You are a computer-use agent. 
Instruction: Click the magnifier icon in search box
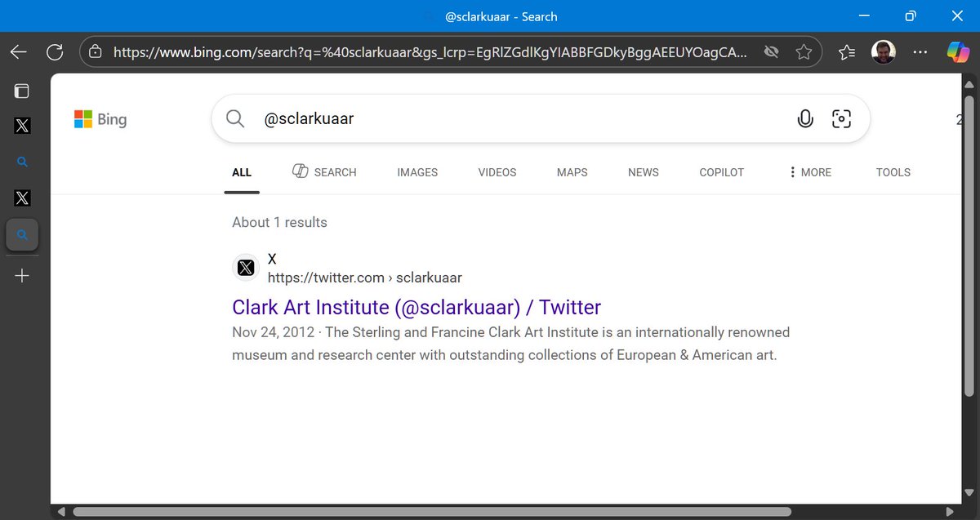coord(235,118)
